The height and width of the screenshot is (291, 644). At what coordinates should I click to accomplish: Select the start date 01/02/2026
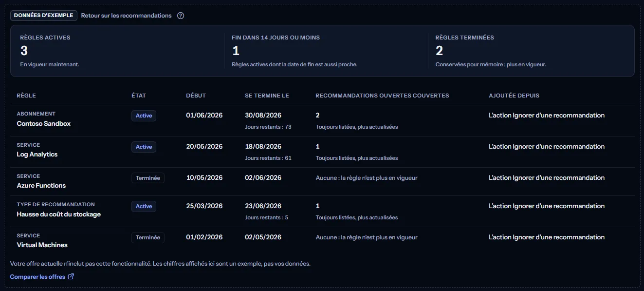[204, 237]
